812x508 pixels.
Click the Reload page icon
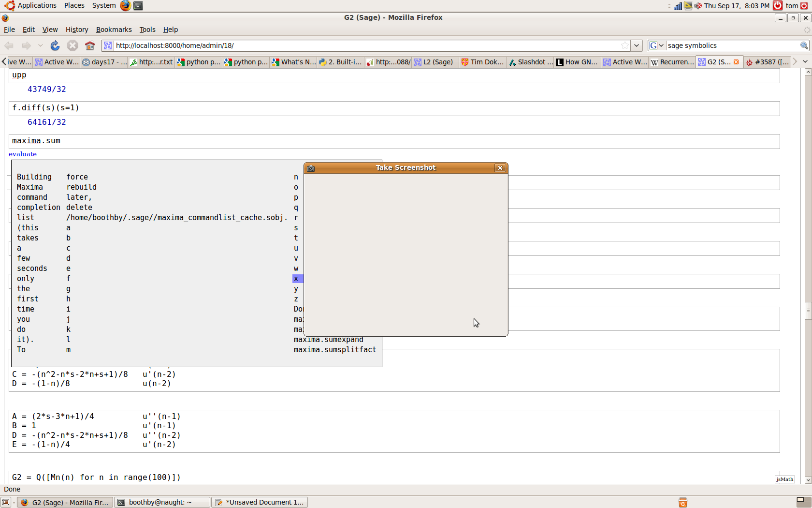pos(55,45)
